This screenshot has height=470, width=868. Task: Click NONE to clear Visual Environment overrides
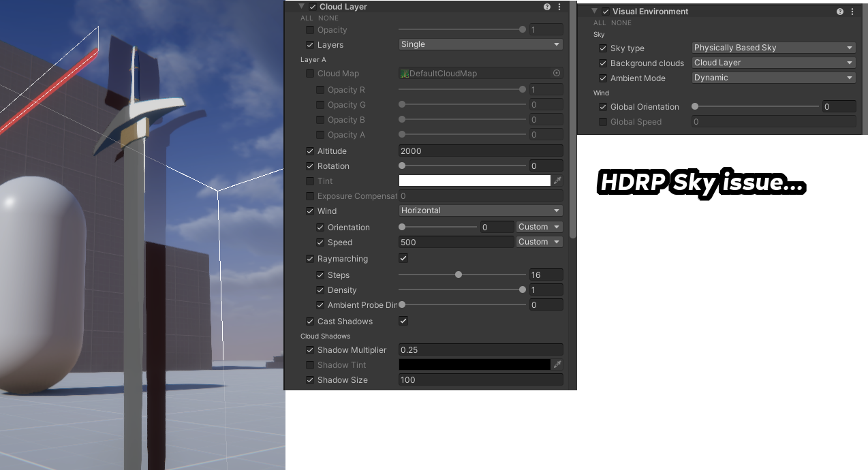coord(621,22)
